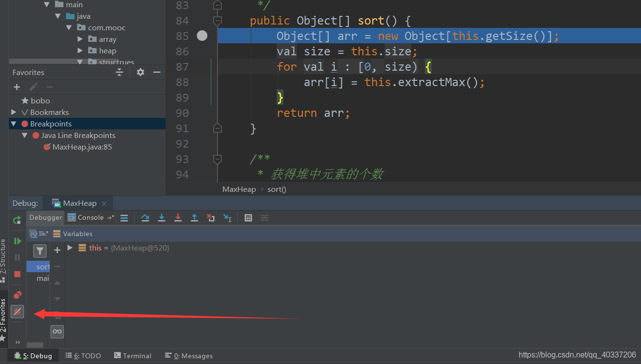
Task: Click the Frames panel icon
Action: [34, 234]
